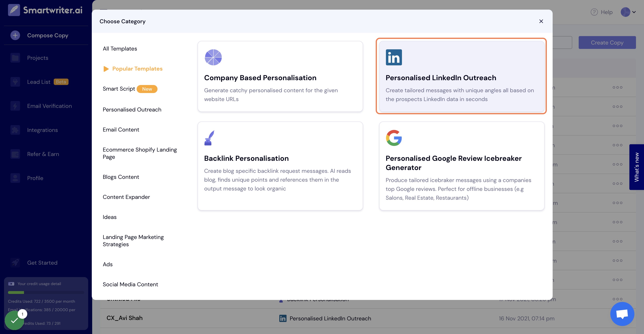Select Personalised Outreach category

coord(132,110)
